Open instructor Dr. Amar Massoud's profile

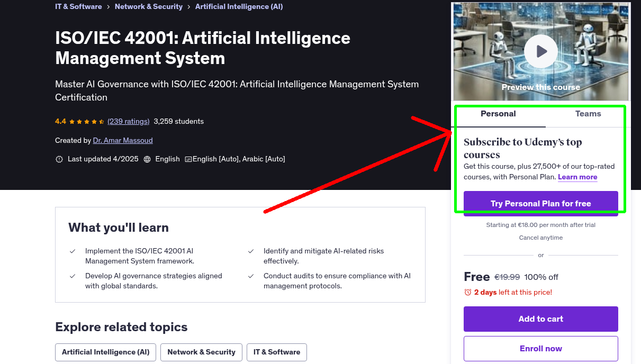[x=123, y=140]
